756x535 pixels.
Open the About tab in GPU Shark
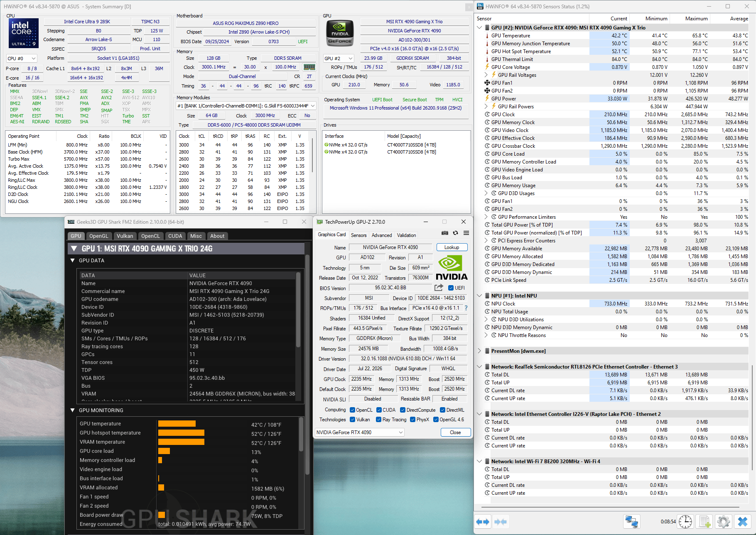(x=217, y=236)
